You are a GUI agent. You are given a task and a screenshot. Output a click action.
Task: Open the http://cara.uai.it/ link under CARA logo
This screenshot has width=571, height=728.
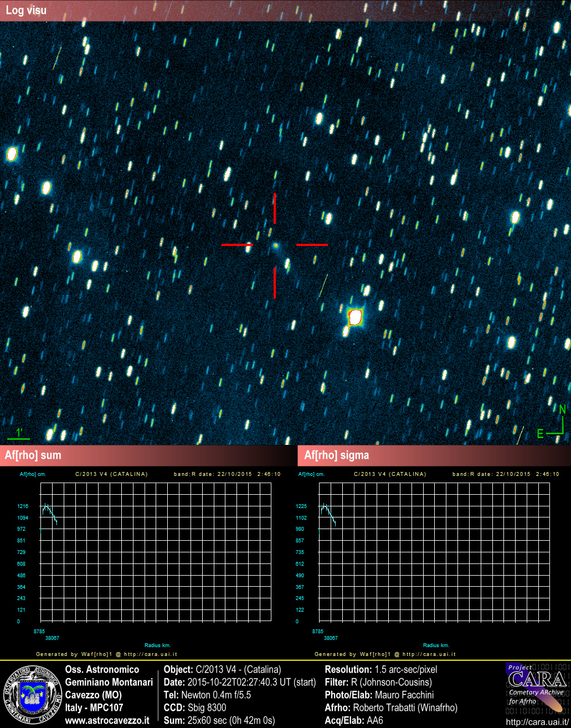[x=537, y=721]
